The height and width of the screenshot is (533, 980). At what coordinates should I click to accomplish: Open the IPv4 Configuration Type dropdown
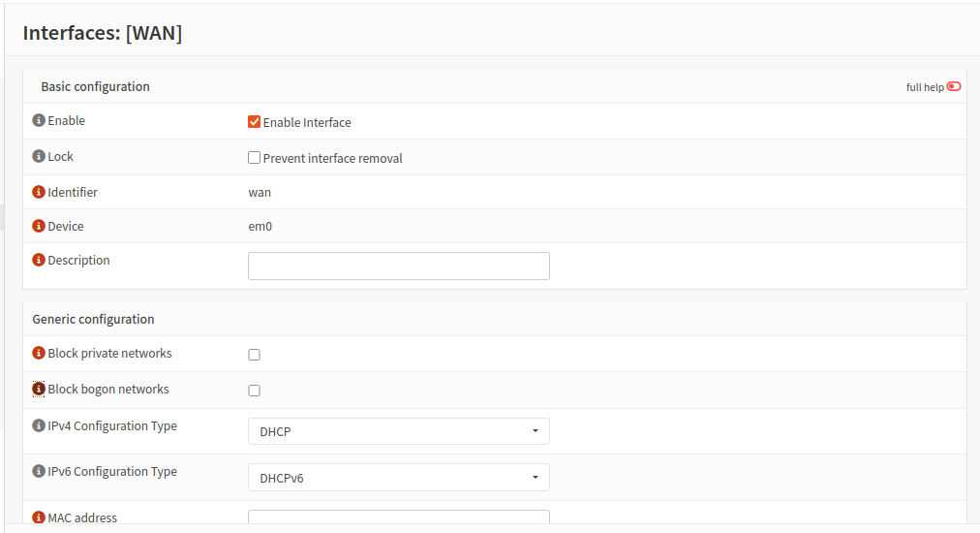tap(398, 431)
